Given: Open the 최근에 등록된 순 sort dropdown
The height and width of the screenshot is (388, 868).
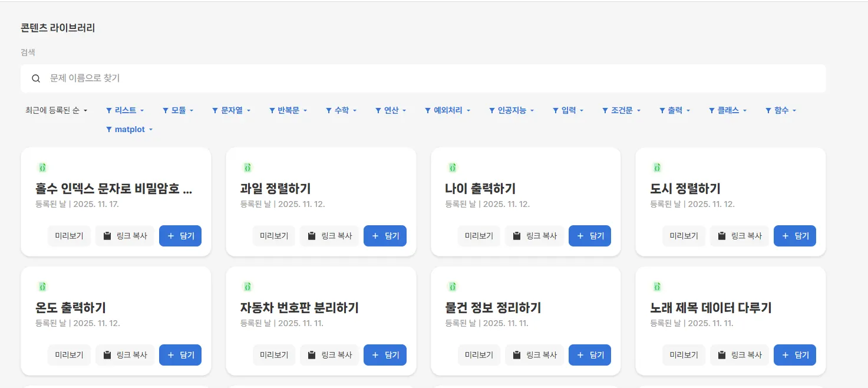Looking at the screenshot, I should 57,110.
